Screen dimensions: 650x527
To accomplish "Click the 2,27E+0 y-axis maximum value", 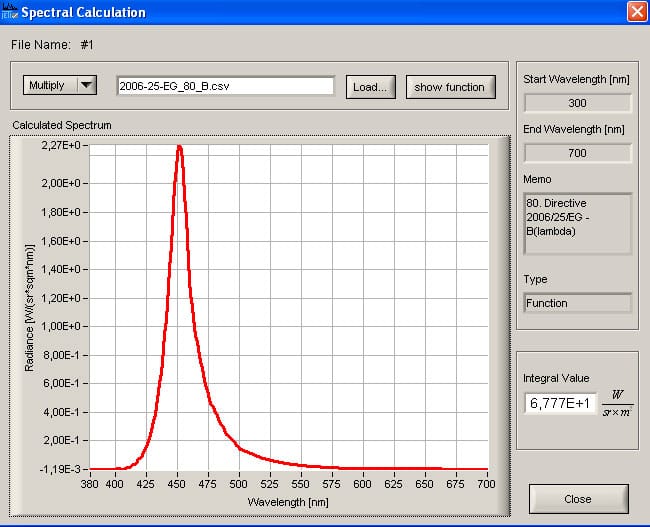I will point(61,145).
